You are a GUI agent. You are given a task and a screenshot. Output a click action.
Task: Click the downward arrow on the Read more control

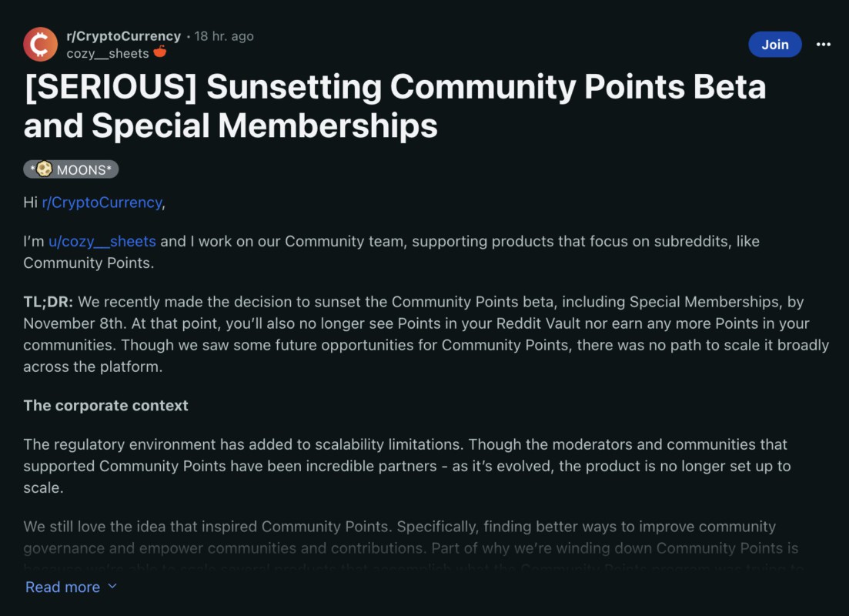point(112,587)
